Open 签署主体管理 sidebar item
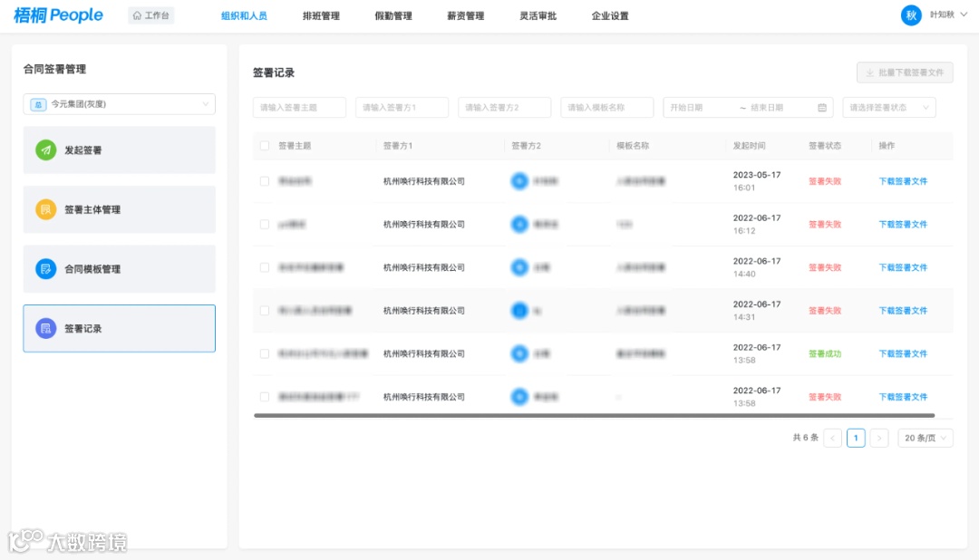Viewport: 979px width, 560px height. click(x=120, y=209)
